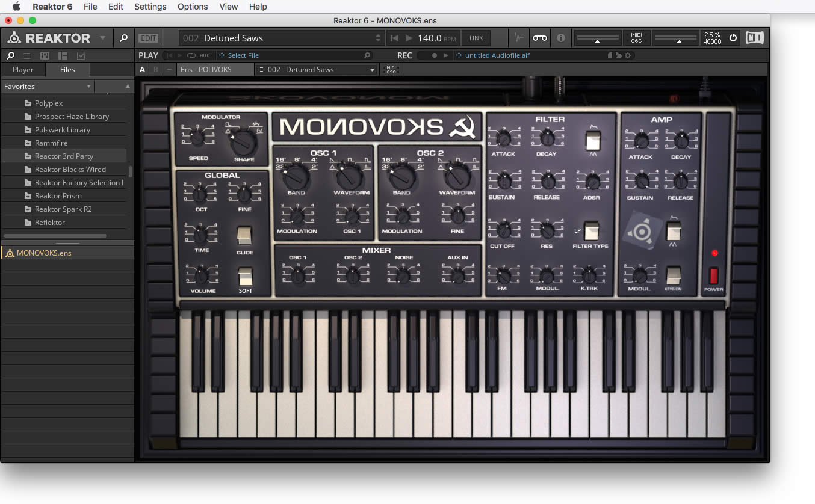Open the Options menu in the menu bar
Image resolution: width=815 pixels, height=504 pixels.
[x=192, y=7]
